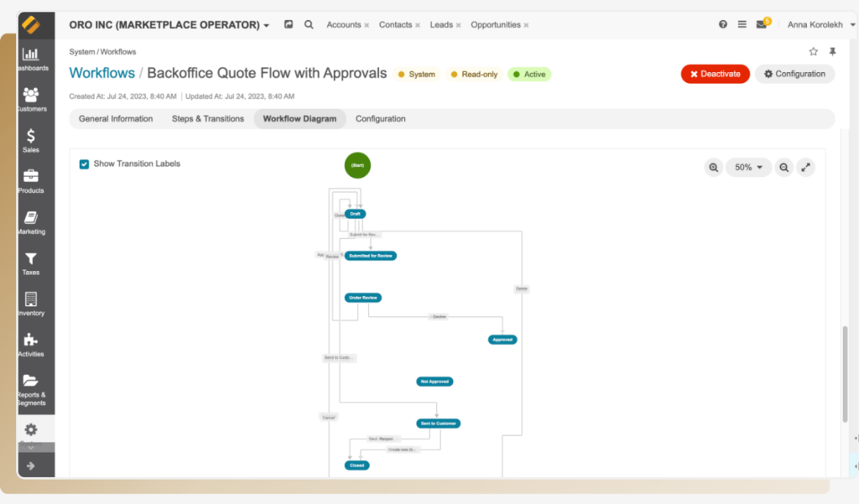Open the Inventory sidebar section
This screenshot has height=504, width=859.
click(31, 304)
